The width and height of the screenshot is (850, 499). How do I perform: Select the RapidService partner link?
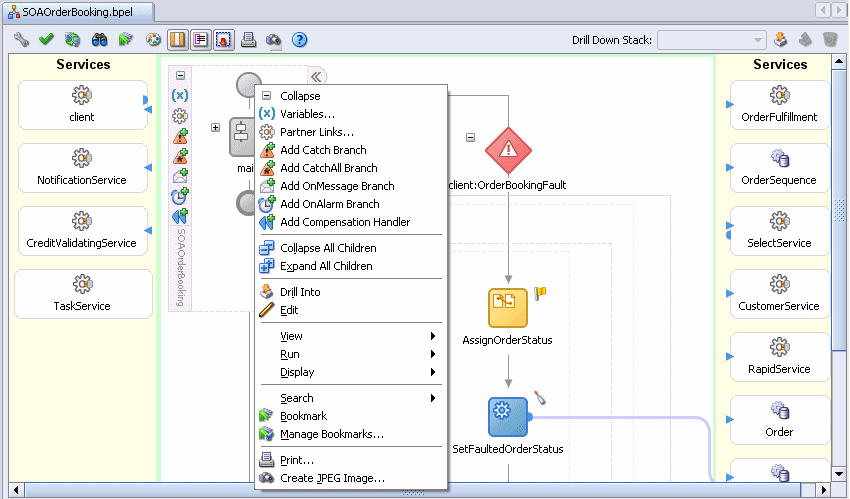pyautogui.click(x=780, y=357)
